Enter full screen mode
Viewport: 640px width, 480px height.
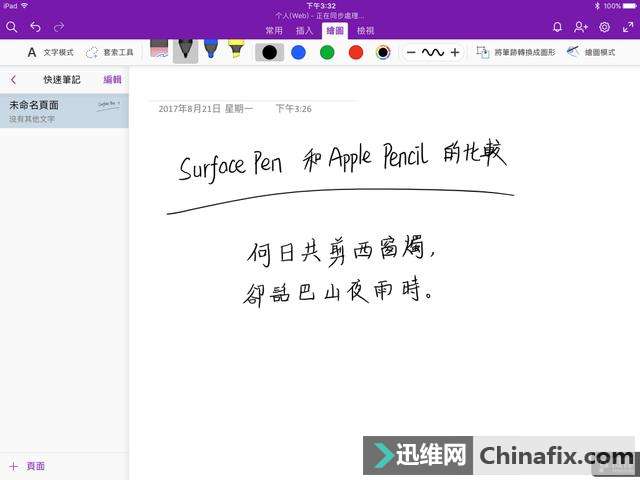(628, 27)
